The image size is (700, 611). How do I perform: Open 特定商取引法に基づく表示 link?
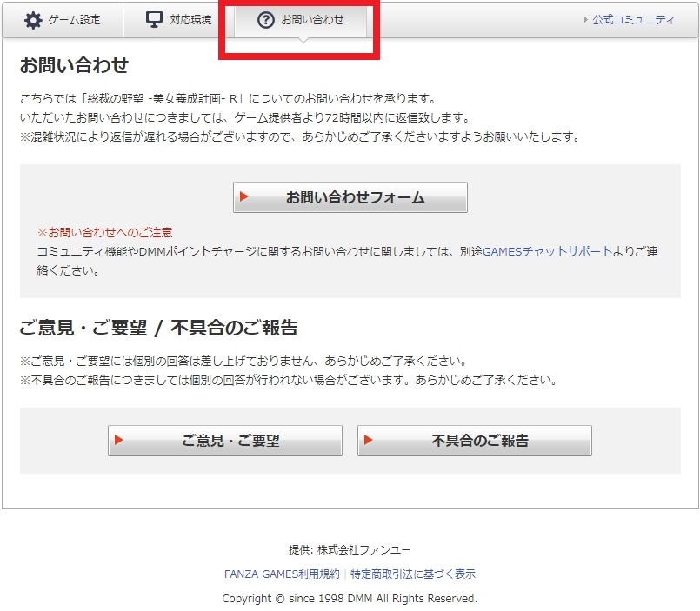413,574
